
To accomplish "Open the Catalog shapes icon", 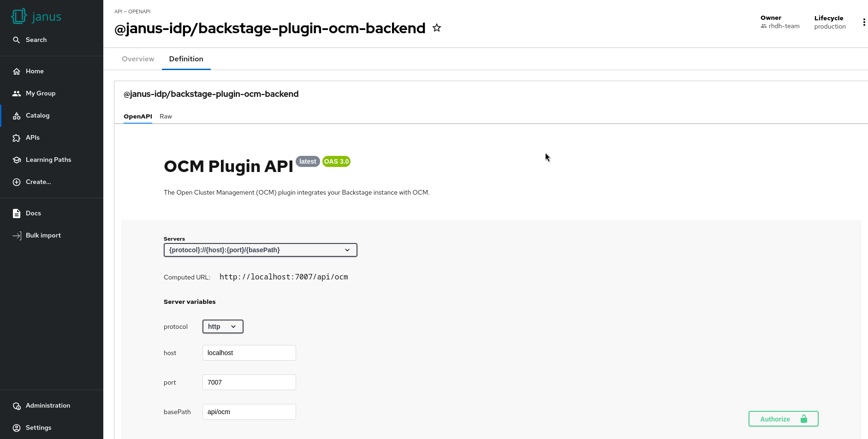I will tap(17, 116).
